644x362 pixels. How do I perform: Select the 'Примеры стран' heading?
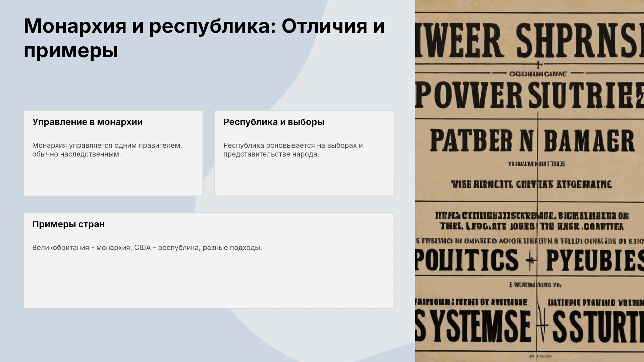pyautogui.click(x=68, y=224)
